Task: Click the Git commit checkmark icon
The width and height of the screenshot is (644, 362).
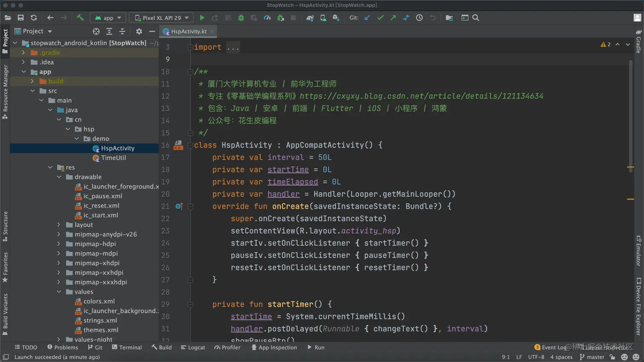Action: click(x=380, y=18)
